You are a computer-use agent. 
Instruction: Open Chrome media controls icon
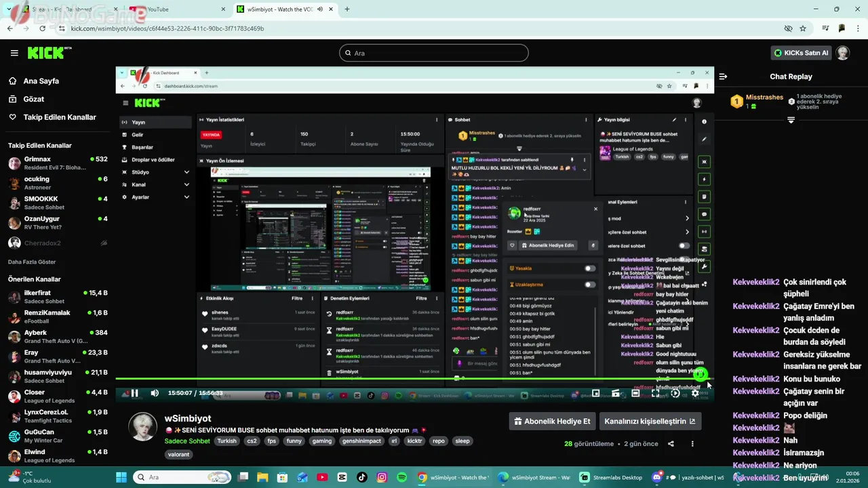pos(825,28)
